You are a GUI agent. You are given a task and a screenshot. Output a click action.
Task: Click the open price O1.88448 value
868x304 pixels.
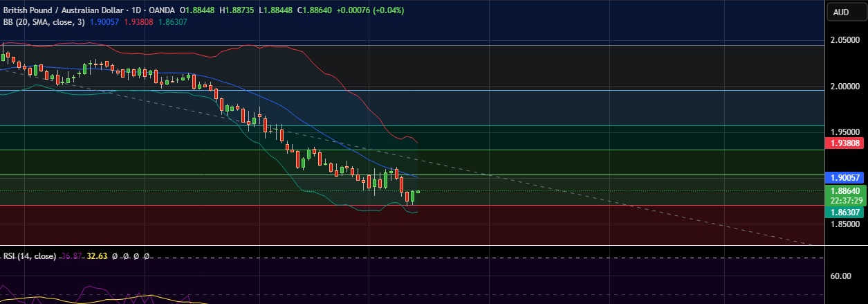tap(196, 10)
